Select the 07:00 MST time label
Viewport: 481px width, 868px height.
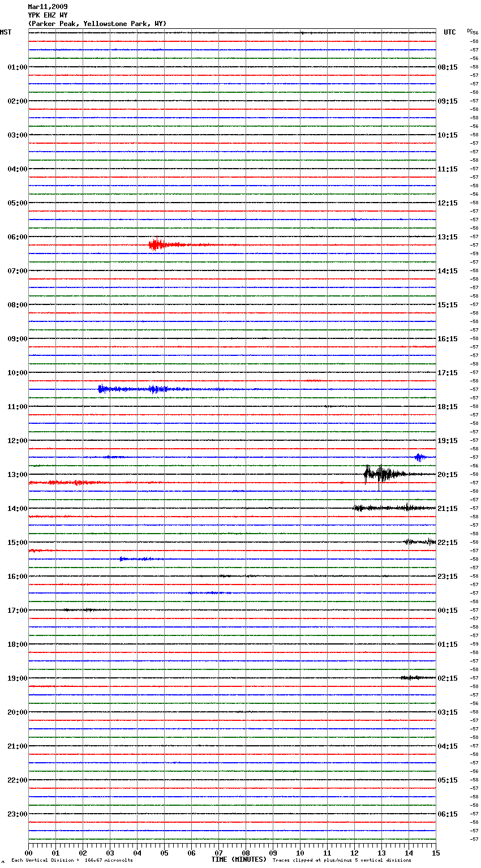[18, 271]
